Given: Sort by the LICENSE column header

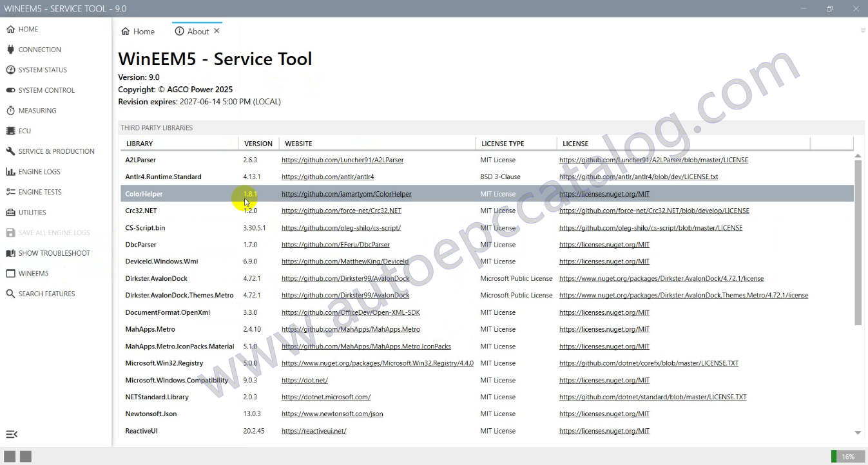Looking at the screenshot, I should click(x=683, y=144).
